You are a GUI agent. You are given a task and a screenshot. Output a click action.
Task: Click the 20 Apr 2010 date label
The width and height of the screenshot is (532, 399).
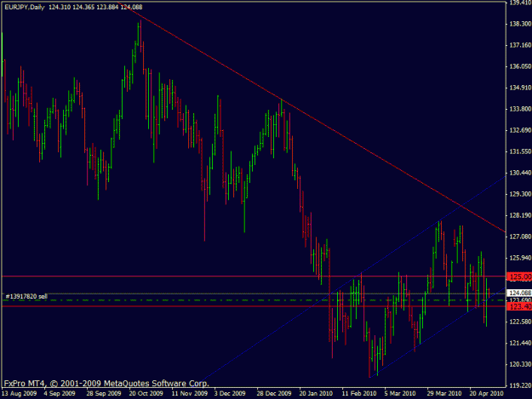(x=486, y=394)
